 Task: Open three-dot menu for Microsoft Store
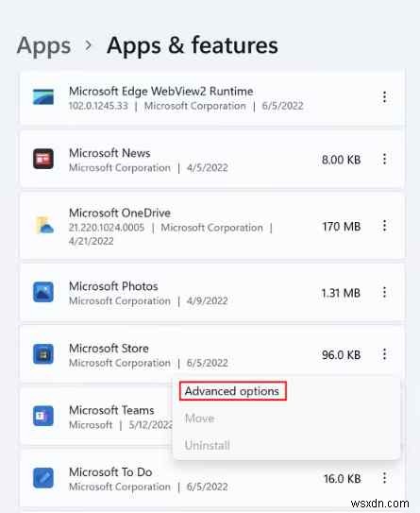pos(384,354)
